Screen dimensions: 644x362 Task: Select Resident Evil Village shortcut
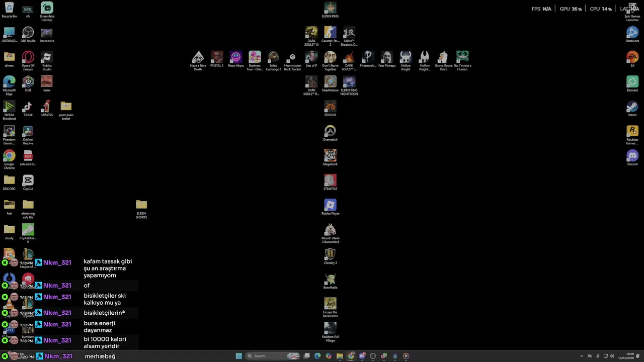[x=330, y=332]
